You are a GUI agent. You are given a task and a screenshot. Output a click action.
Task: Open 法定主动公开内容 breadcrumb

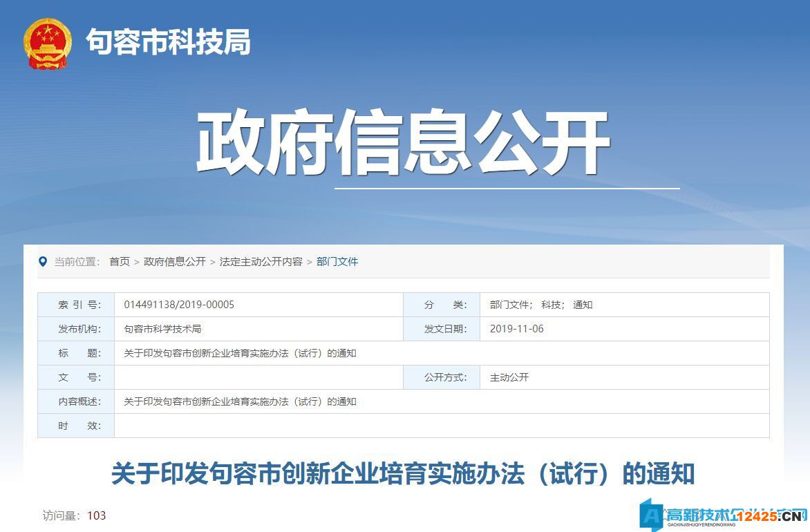tap(261, 262)
